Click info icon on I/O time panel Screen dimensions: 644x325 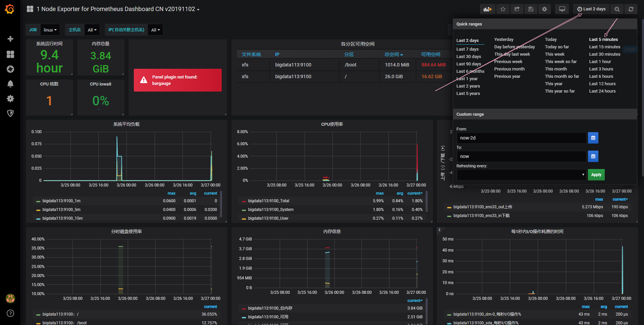coord(439,230)
